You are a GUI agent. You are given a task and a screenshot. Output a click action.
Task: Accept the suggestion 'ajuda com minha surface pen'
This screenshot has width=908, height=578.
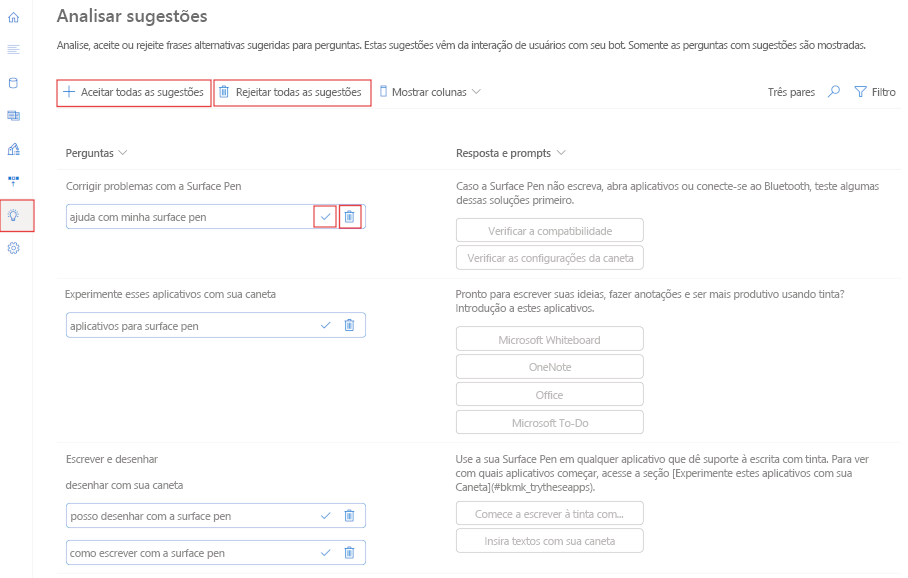(325, 216)
